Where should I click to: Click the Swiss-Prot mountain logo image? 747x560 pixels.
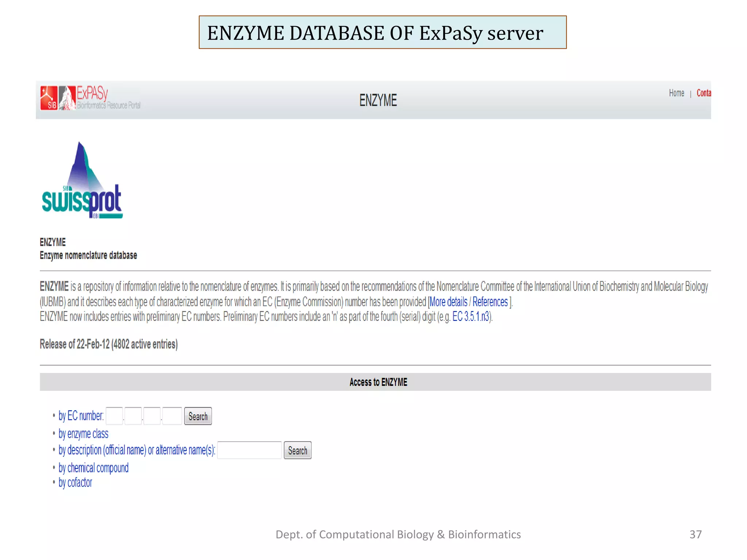[82, 180]
